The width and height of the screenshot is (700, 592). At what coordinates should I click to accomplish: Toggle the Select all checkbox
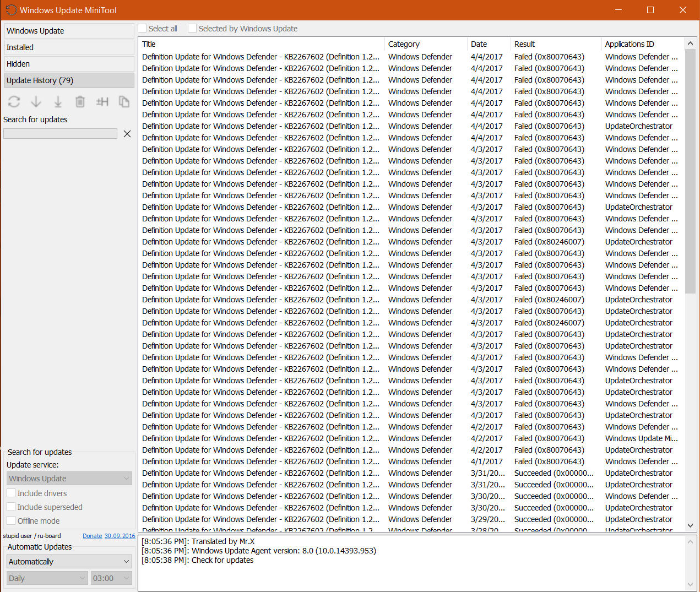pyautogui.click(x=143, y=29)
